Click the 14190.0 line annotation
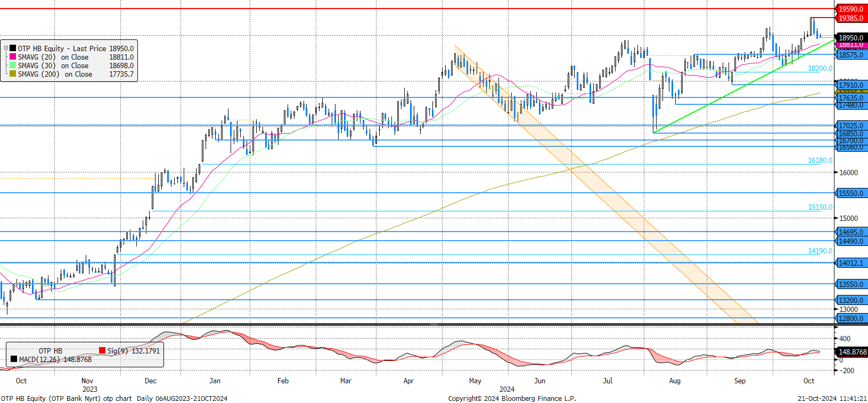The width and height of the screenshot is (868, 403). 820,251
